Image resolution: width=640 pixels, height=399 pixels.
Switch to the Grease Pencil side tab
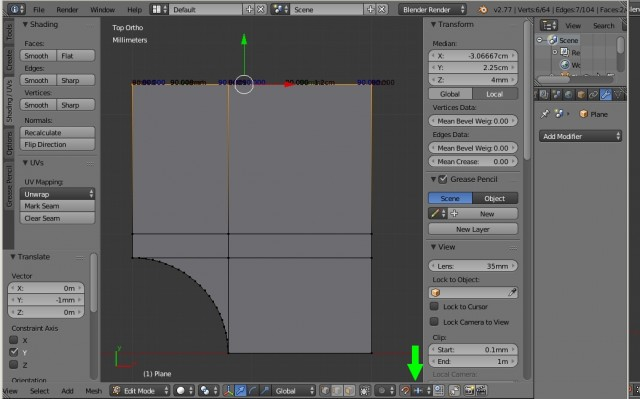(9, 186)
